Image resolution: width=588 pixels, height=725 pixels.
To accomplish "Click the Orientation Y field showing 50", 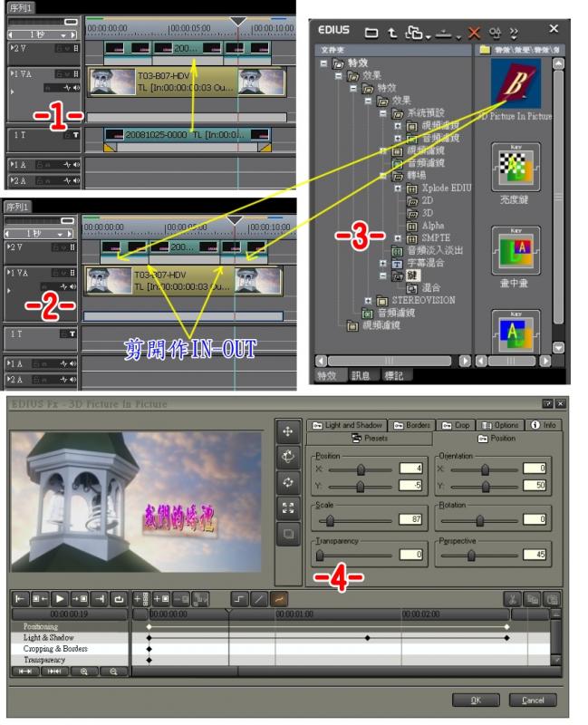I will point(535,485).
